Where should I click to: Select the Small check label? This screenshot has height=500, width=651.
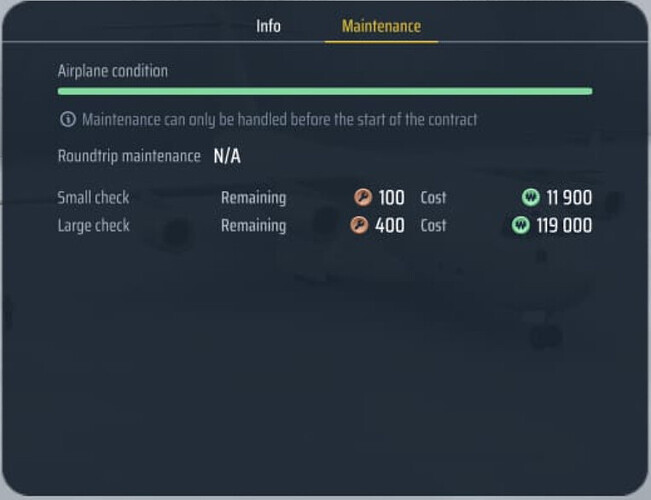click(93, 198)
